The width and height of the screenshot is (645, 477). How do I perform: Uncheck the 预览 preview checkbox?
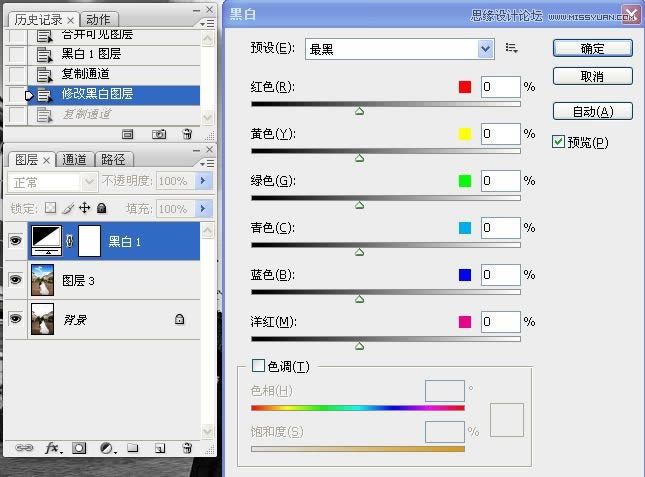[559, 142]
